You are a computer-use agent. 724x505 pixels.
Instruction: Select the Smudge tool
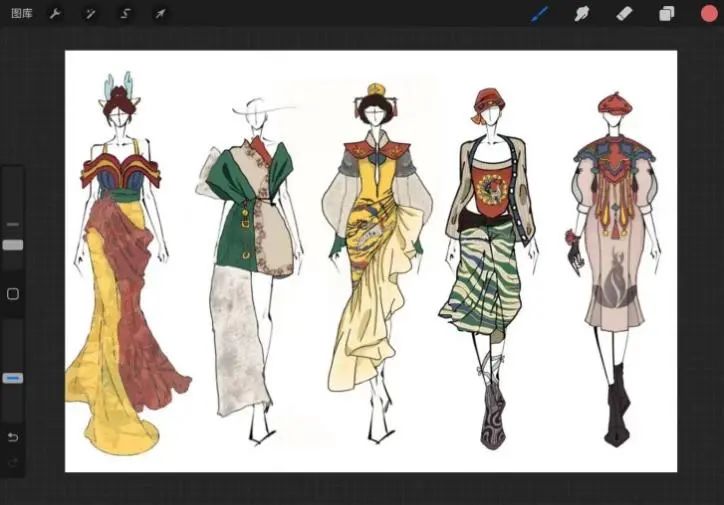[580, 14]
